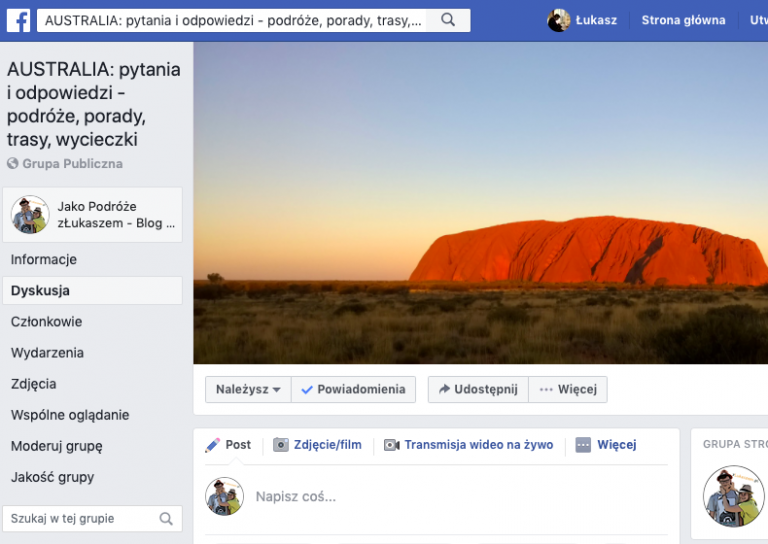Select the Dyskusja tab

point(93,290)
